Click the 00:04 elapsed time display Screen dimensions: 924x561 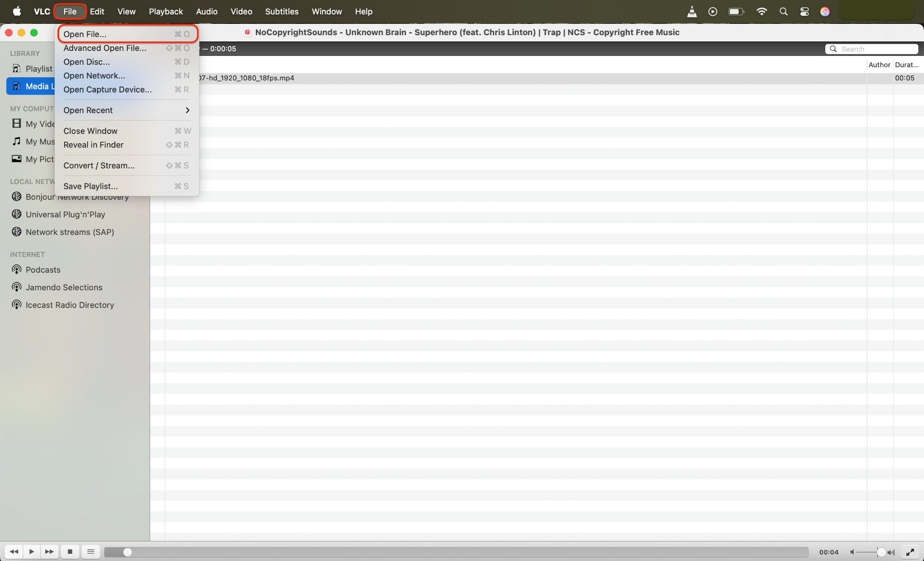tap(828, 552)
